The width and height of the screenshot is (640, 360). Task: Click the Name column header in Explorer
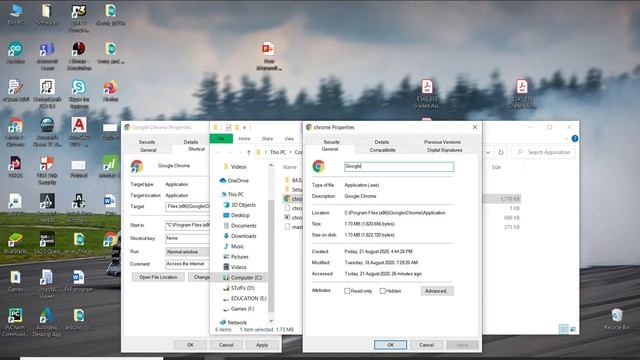tap(290, 167)
